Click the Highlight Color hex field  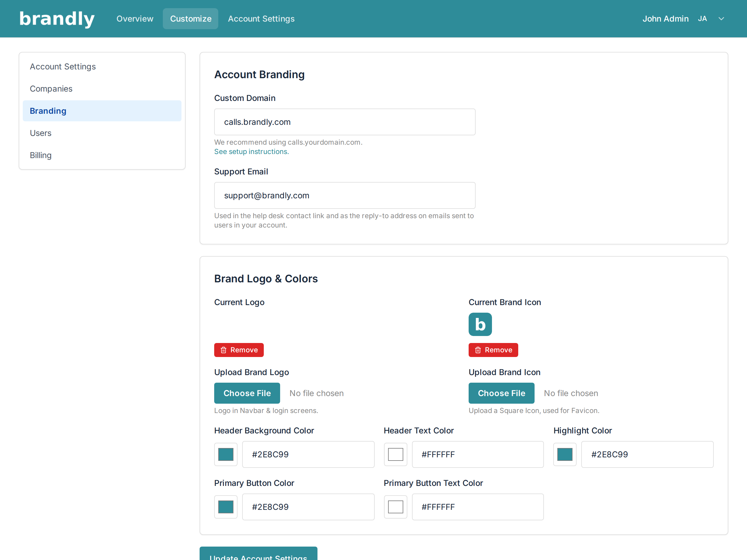pyautogui.click(x=647, y=454)
